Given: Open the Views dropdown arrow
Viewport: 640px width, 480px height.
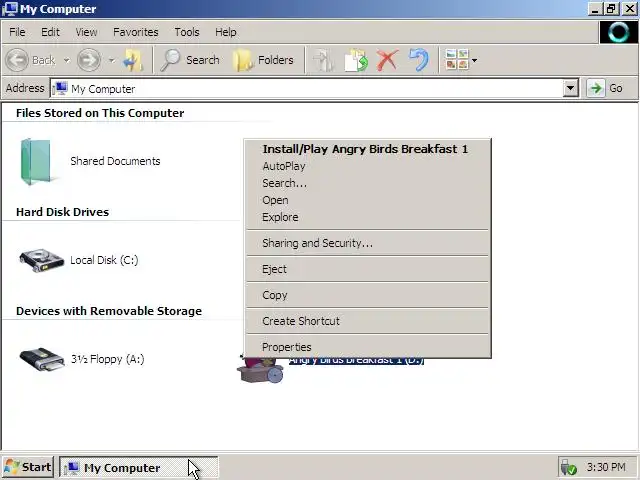Looking at the screenshot, I should (x=474, y=60).
